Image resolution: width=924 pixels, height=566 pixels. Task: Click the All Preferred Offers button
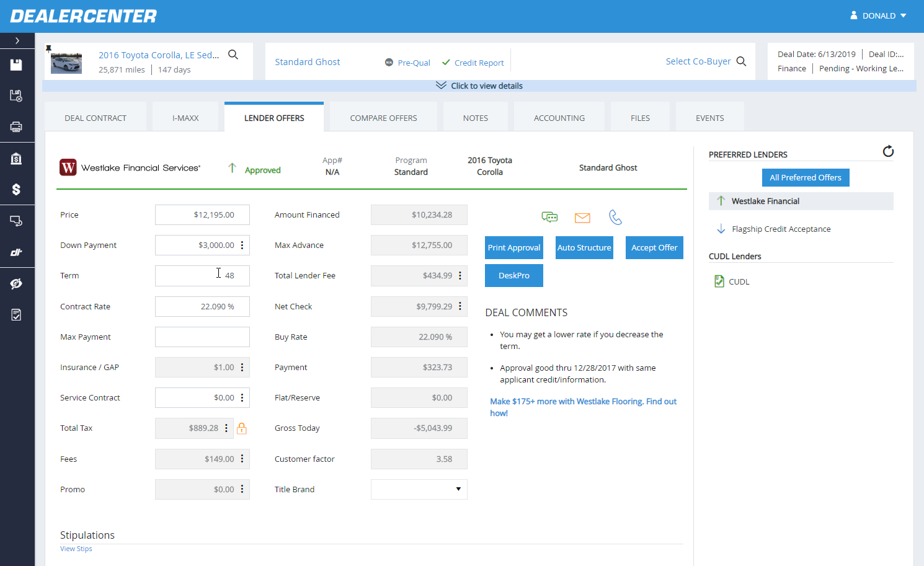pos(806,177)
